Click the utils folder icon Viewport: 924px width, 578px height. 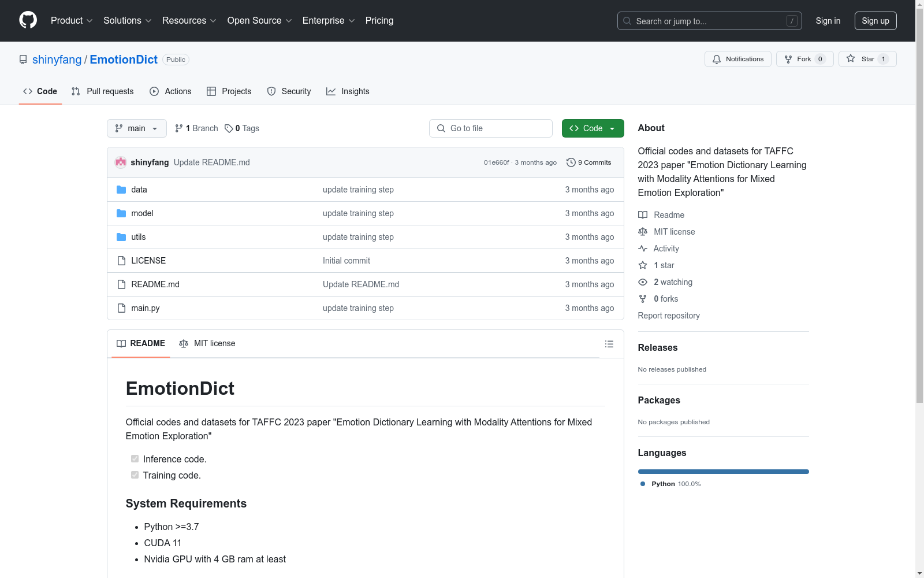click(121, 237)
